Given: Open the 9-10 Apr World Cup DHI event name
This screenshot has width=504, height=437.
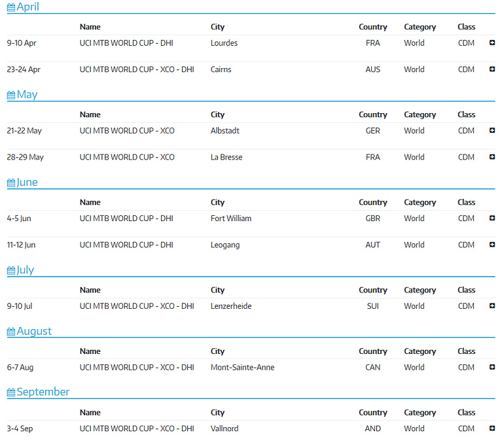Looking at the screenshot, I should (x=126, y=43).
